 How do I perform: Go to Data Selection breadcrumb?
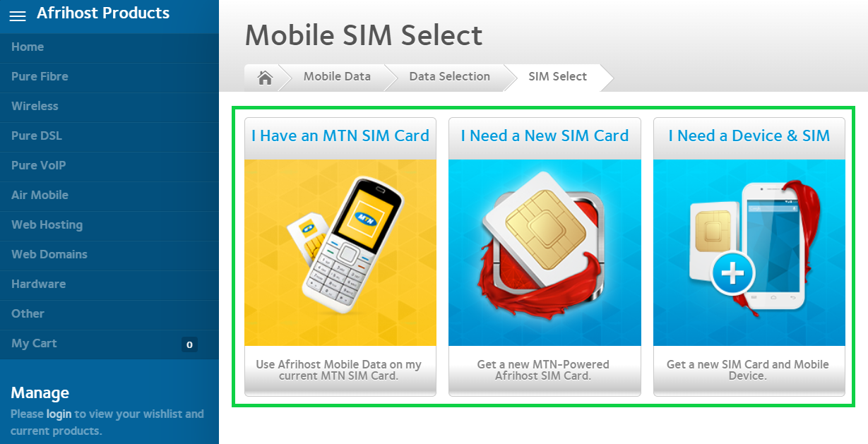(x=449, y=77)
